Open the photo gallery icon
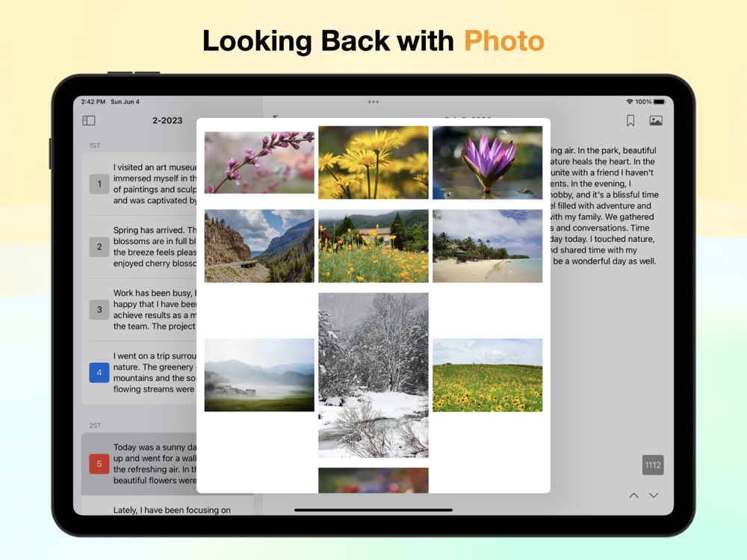This screenshot has width=747, height=560. [x=656, y=120]
